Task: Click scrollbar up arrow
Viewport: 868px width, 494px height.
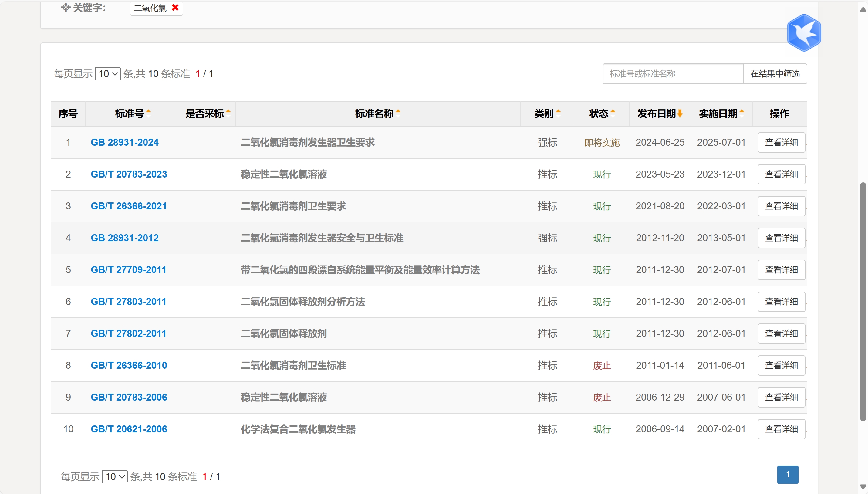Action: click(x=863, y=9)
